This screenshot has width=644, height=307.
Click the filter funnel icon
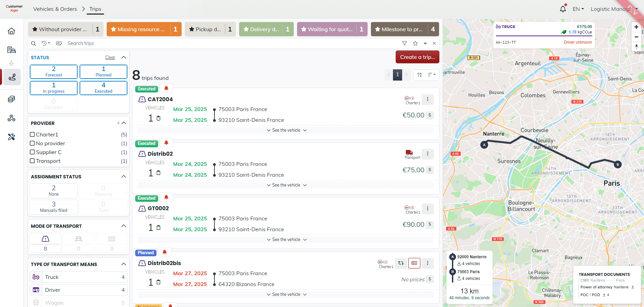pyautogui.click(x=404, y=43)
